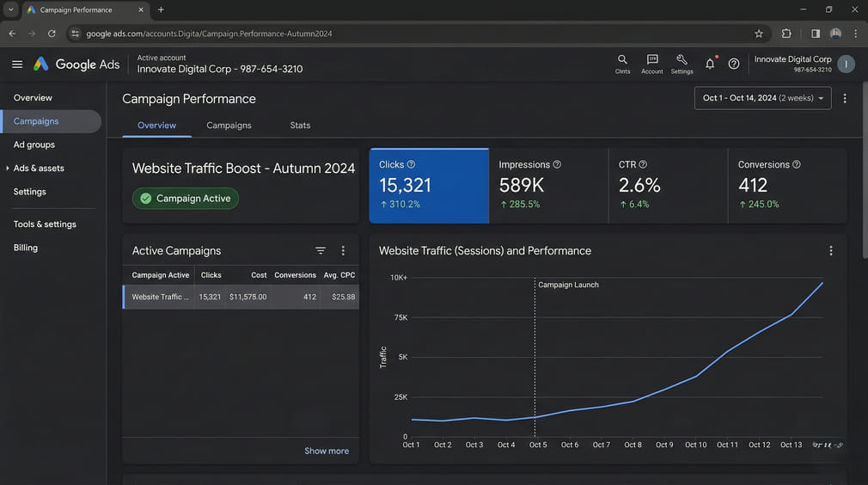The width and height of the screenshot is (868, 485).
Task: Go to Billing in sidebar
Action: point(26,248)
